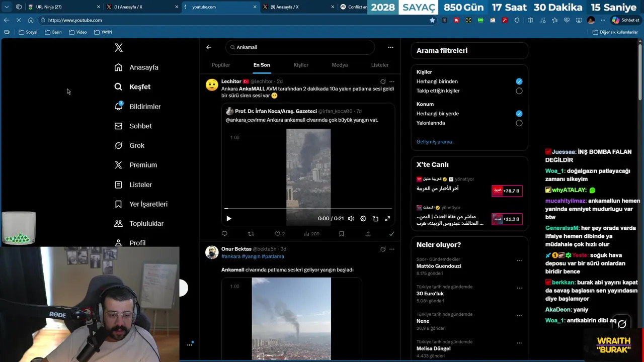
Task: Switch to the Popüler tab
Action: click(x=220, y=65)
